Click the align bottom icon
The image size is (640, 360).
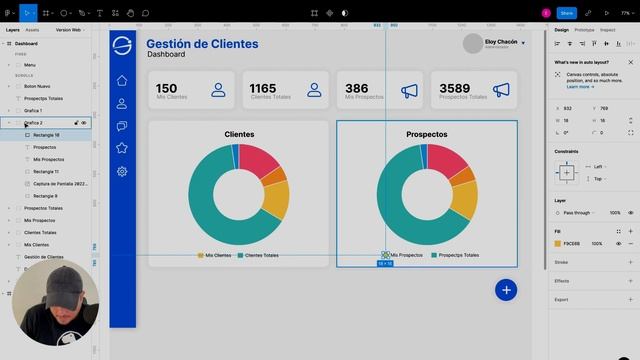point(619,44)
